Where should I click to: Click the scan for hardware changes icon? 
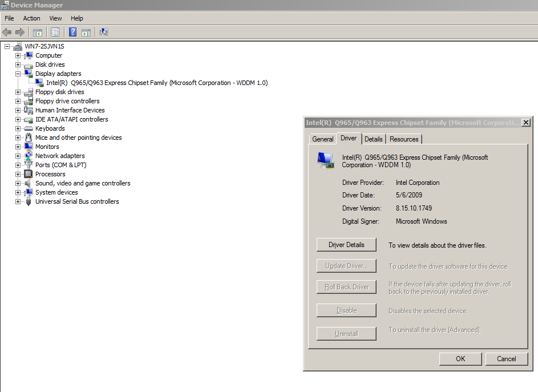104,33
